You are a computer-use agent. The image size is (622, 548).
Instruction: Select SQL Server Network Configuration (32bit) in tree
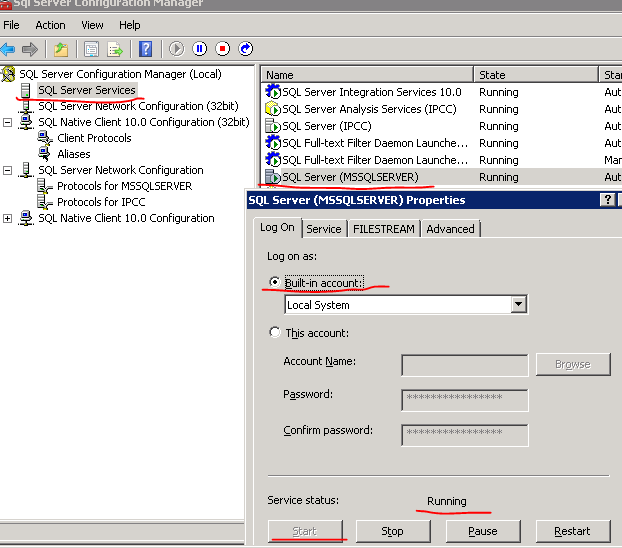(138, 106)
